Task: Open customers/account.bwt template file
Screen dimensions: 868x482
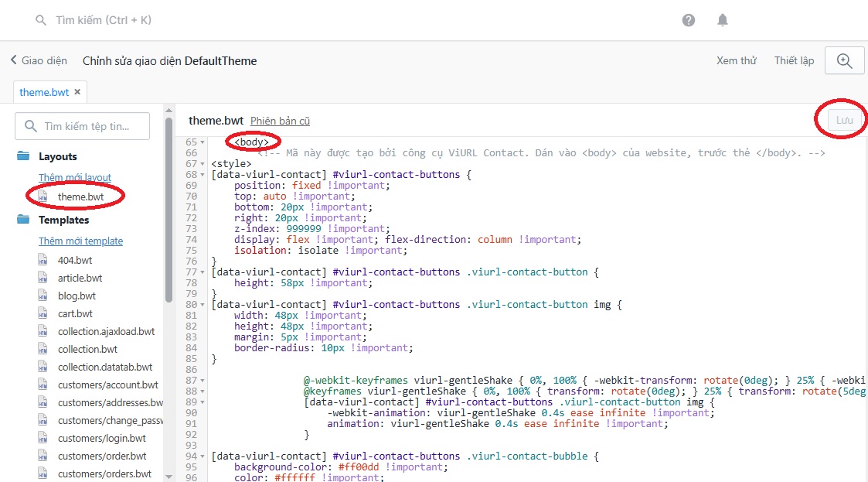Action: [x=108, y=385]
